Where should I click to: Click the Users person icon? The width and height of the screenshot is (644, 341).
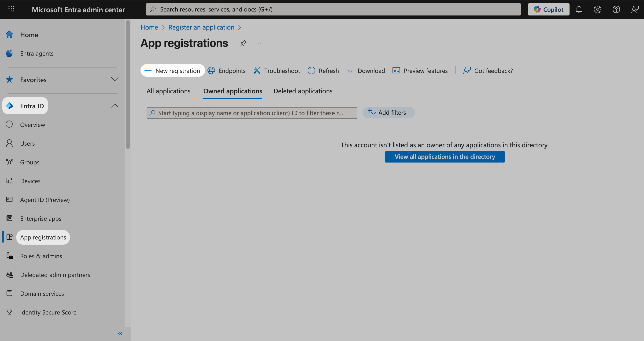[x=9, y=143]
